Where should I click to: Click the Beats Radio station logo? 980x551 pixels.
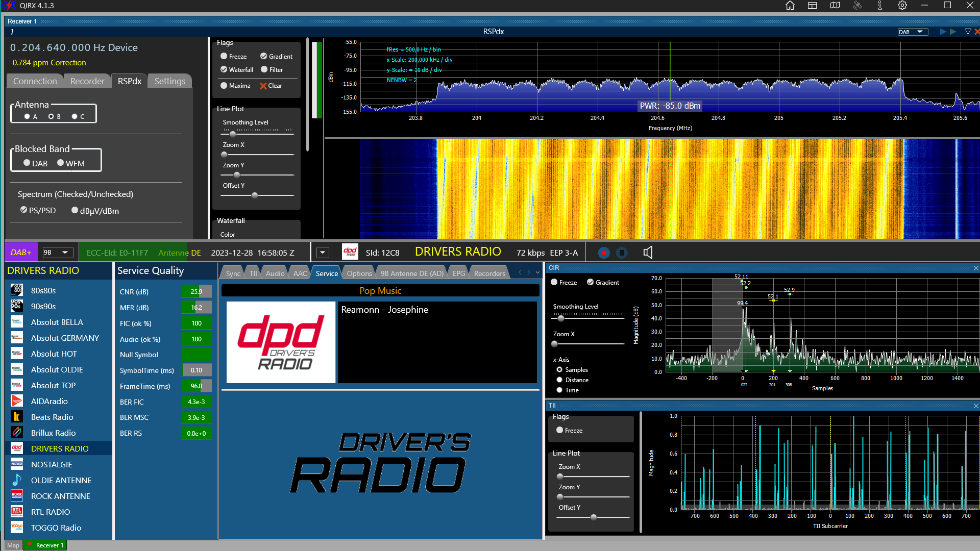tap(17, 417)
